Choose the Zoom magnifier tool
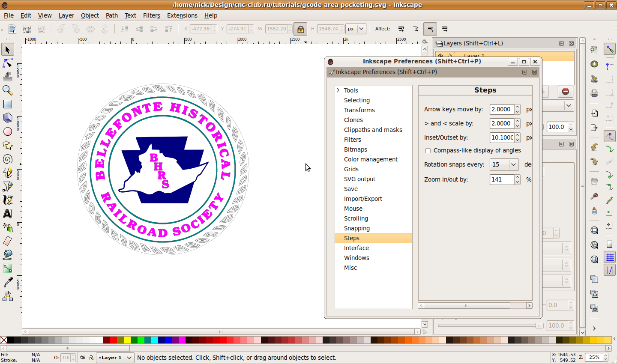 coord(7,90)
